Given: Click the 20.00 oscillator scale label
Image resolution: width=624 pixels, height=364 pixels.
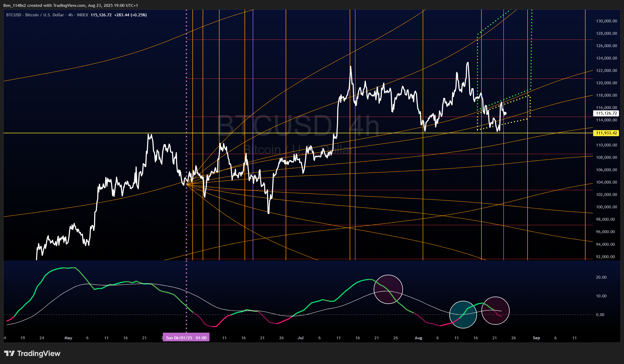Looking at the screenshot, I should 601,277.
